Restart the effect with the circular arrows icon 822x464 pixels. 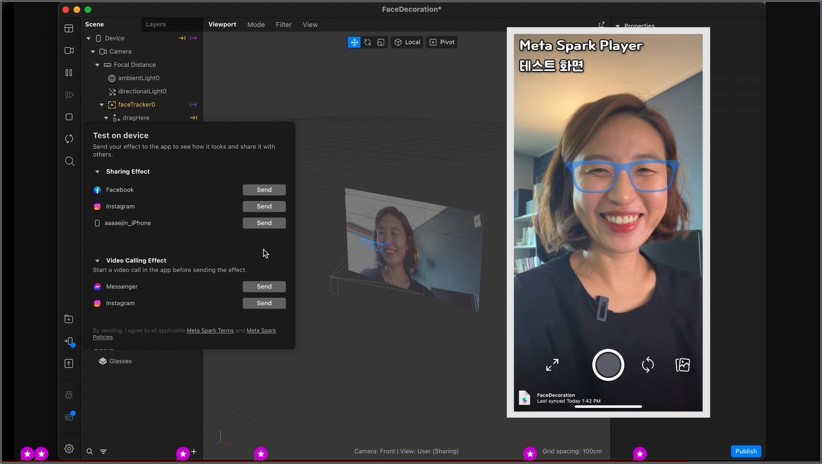pos(69,139)
